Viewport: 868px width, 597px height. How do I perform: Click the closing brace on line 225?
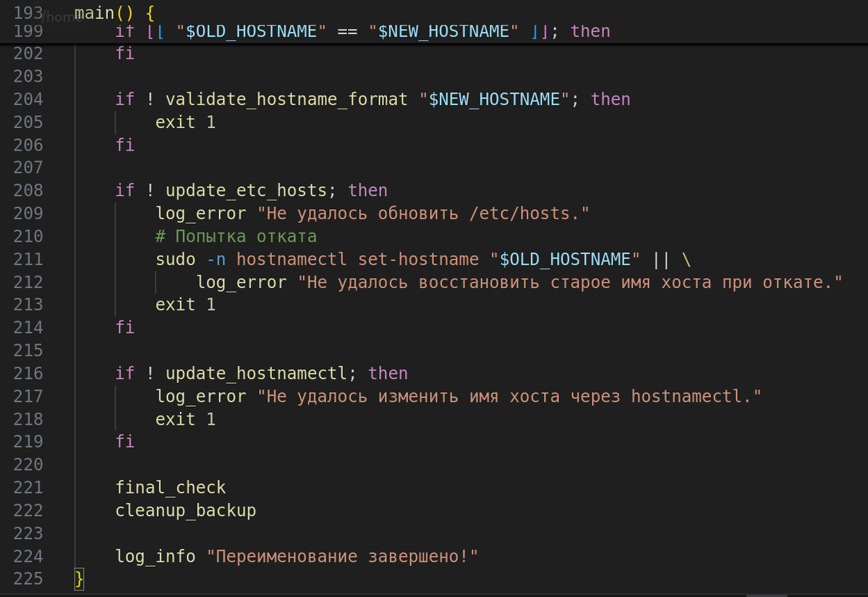click(80, 579)
